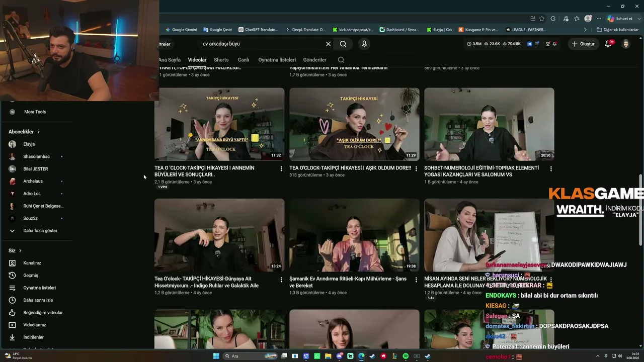Viewport: 644px width, 362px height.
Task: Open DeepL Translate bookmark
Action: 305,30
